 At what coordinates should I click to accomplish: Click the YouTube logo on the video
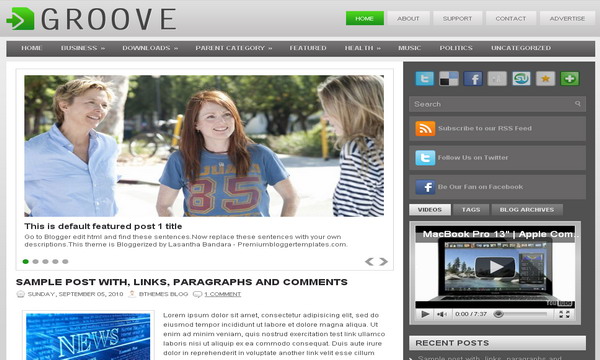point(559,303)
